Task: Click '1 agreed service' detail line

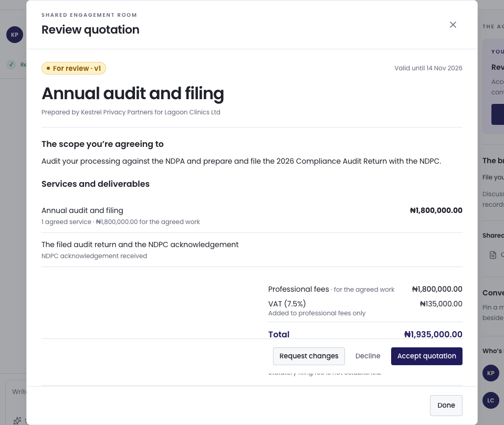Action: [121, 222]
